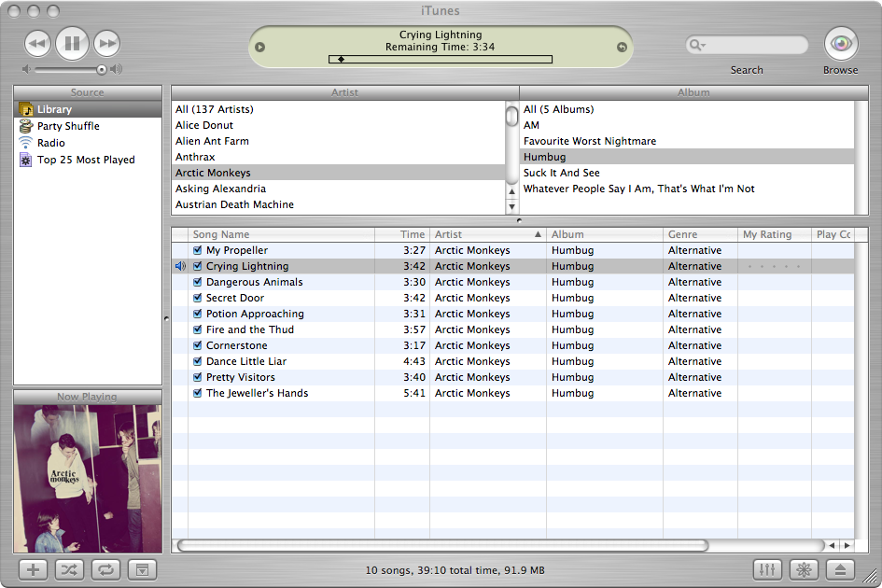The width and height of the screenshot is (882, 588).
Task: Select Whatever People Say I Am album
Action: [x=687, y=189]
